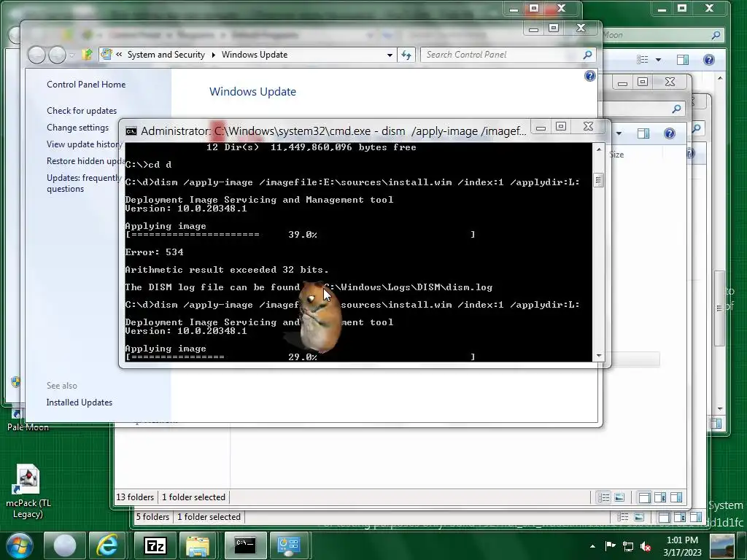
Task: Show preview pane in 13-folders Explorer window
Action: point(676,497)
